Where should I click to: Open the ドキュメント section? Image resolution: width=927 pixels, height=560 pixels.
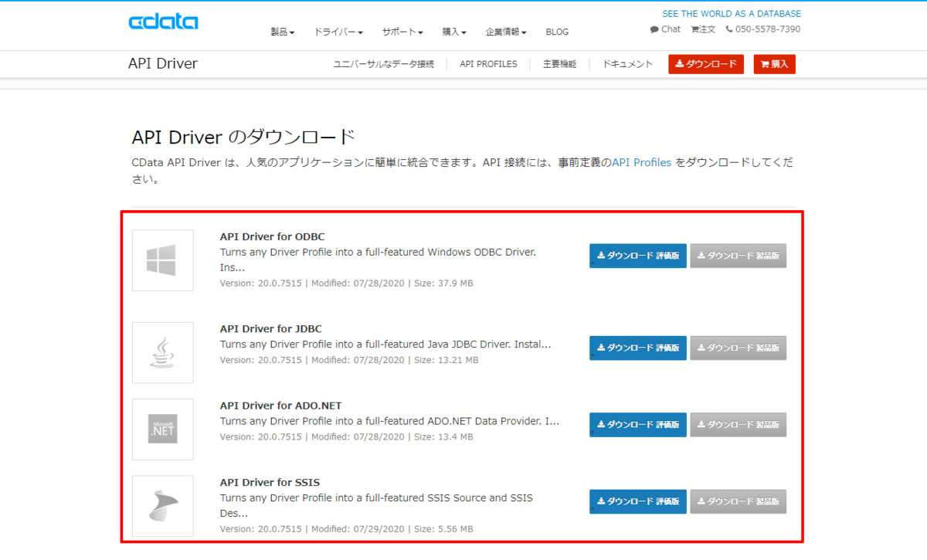click(627, 64)
